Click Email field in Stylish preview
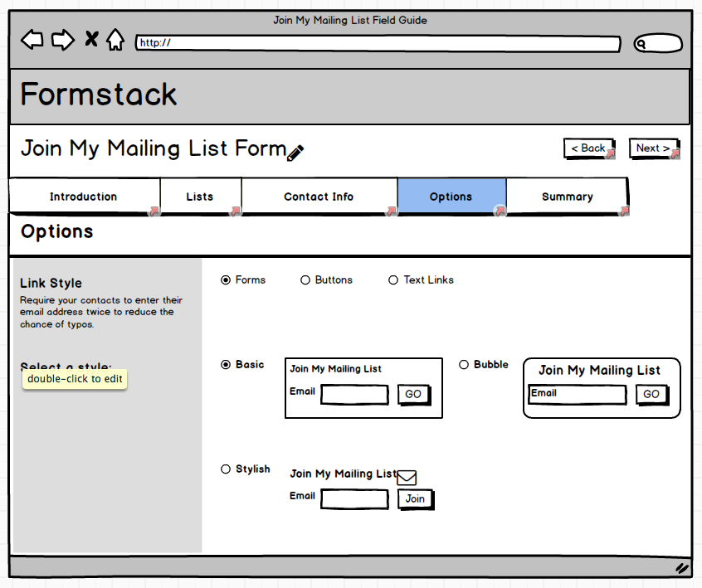 pyautogui.click(x=354, y=499)
